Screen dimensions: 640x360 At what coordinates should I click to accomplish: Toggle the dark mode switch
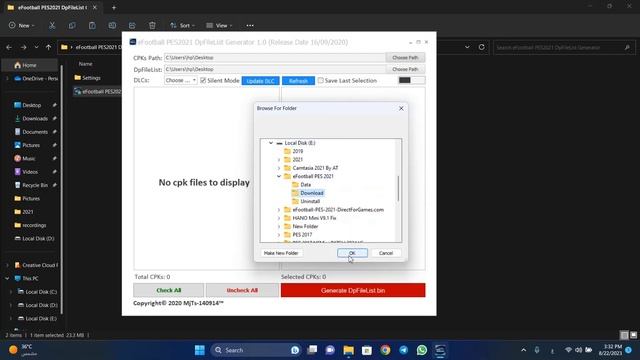coord(411,80)
